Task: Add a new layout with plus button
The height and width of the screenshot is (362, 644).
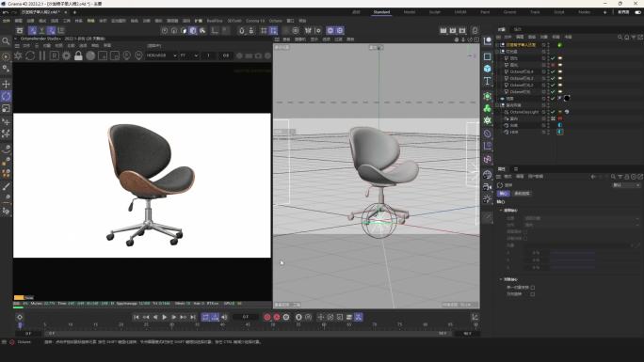Action: tap(605, 12)
